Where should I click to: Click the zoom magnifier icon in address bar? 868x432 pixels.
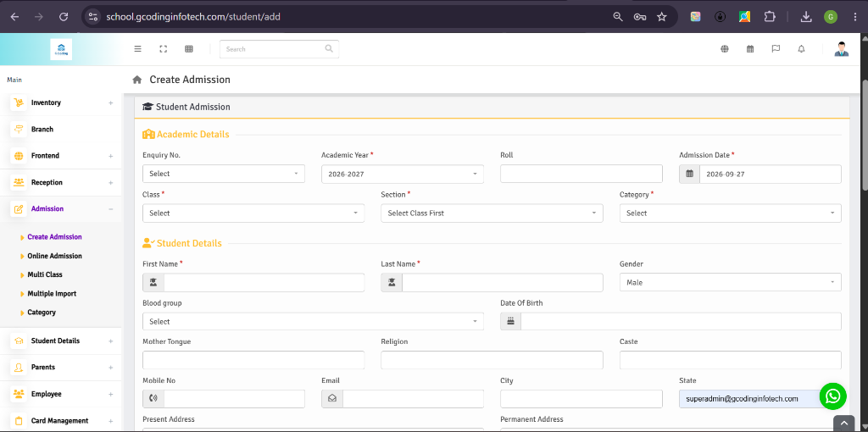pyautogui.click(x=618, y=17)
